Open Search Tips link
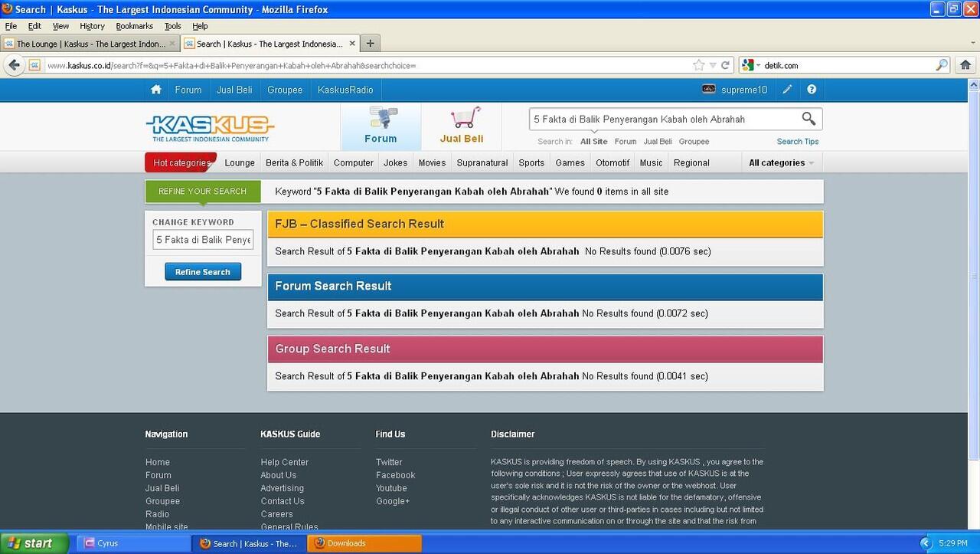 [798, 142]
